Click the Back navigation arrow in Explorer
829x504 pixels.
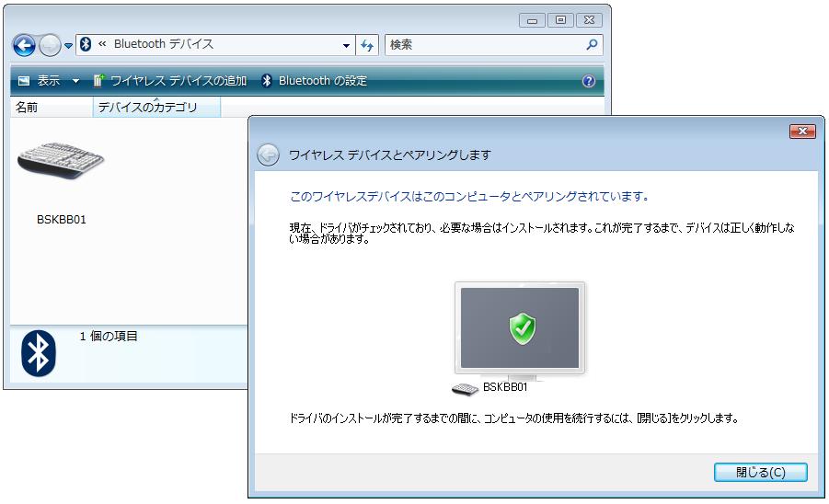tap(24, 45)
